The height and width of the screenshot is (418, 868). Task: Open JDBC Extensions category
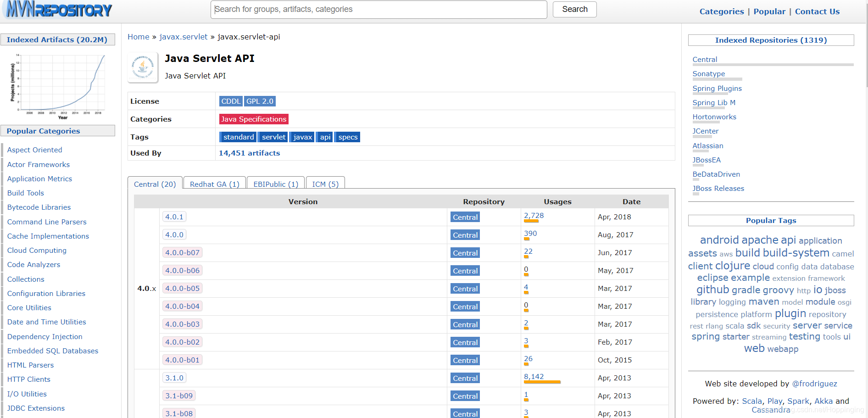pos(36,408)
